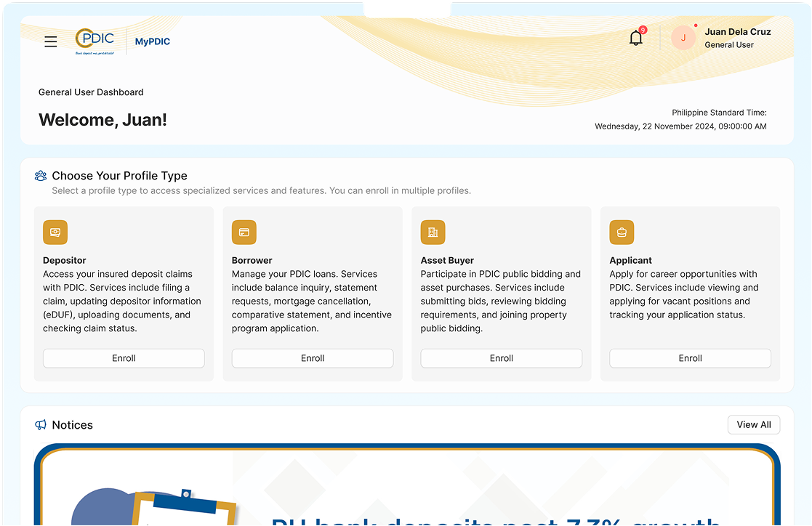Click the Choose Your Profile Type heading
This screenshot has height=526, width=812.
click(x=120, y=176)
